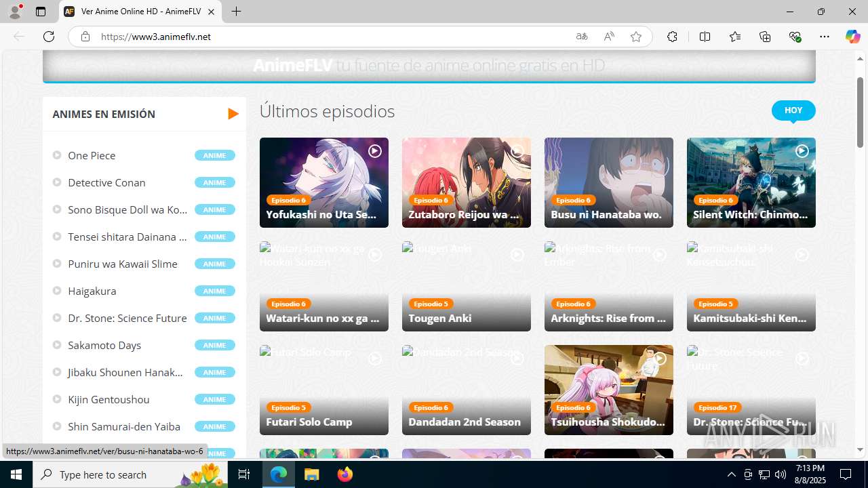Click the vertical page scrollbar thumb

pyautogui.click(x=861, y=112)
